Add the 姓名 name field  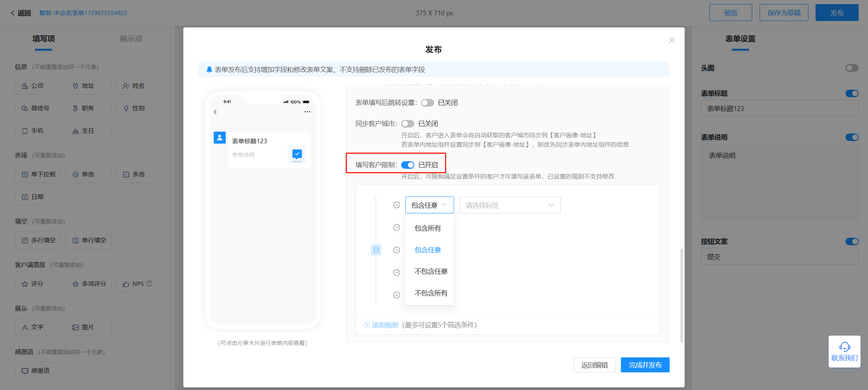point(139,86)
